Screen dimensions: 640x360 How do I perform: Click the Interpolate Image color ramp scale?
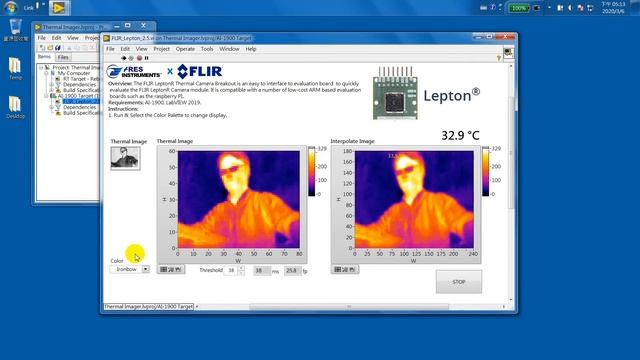coord(486,171)
